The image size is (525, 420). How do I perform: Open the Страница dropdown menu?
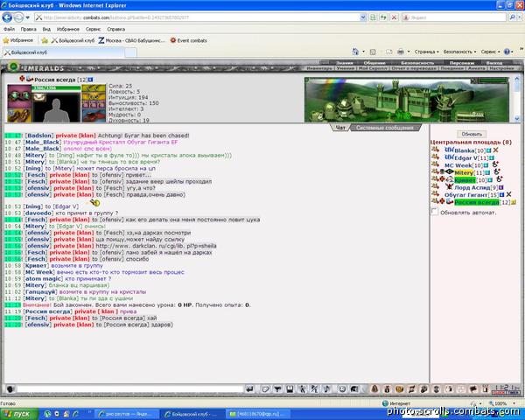coord(427,52)
